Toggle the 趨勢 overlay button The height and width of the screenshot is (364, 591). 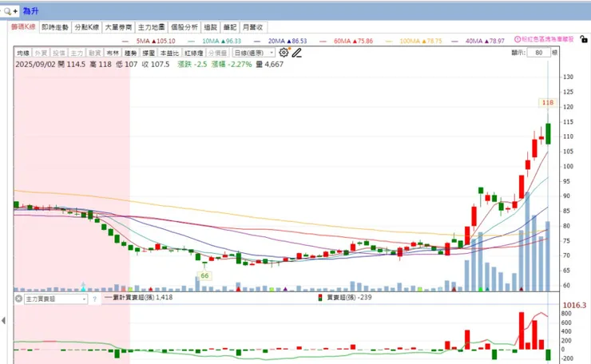(x=131, y=53)
